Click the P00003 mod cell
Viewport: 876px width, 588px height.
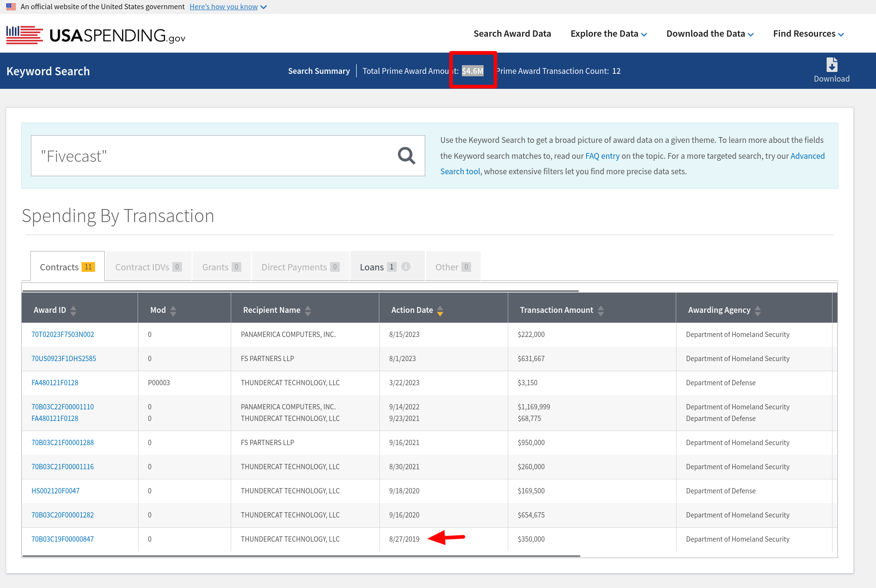159,383
